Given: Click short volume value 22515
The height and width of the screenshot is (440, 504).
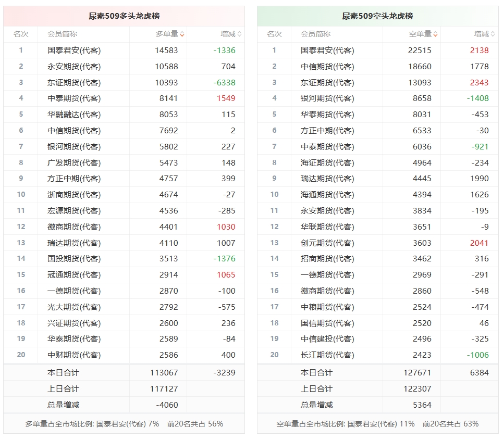Looking at the screenshot, I should (x=420, y=51).
